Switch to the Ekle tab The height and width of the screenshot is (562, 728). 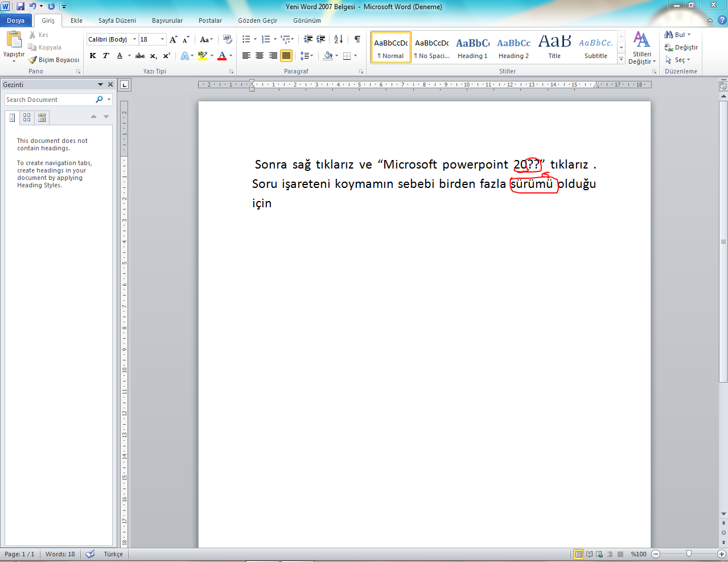(x=76, y=20)
